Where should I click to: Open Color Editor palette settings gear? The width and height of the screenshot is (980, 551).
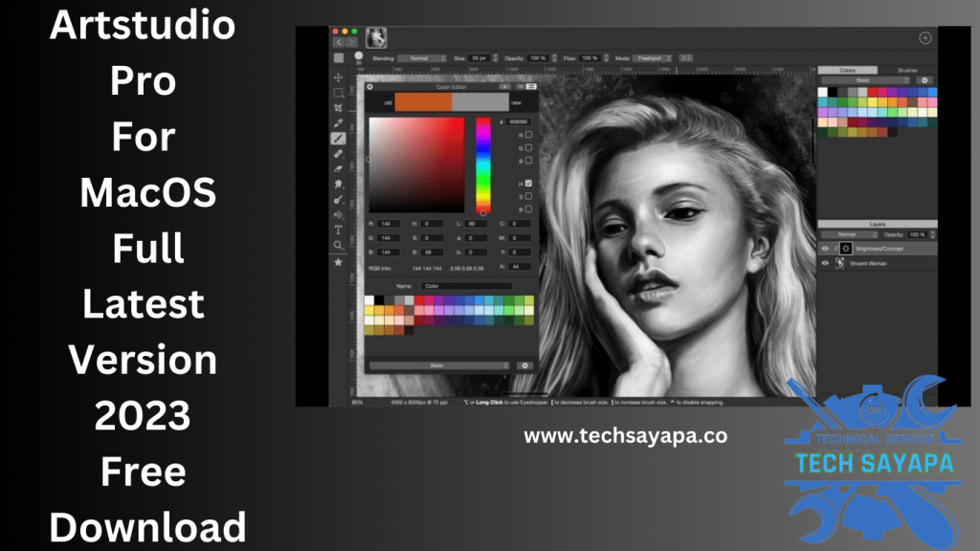click(x=525, y=365)
